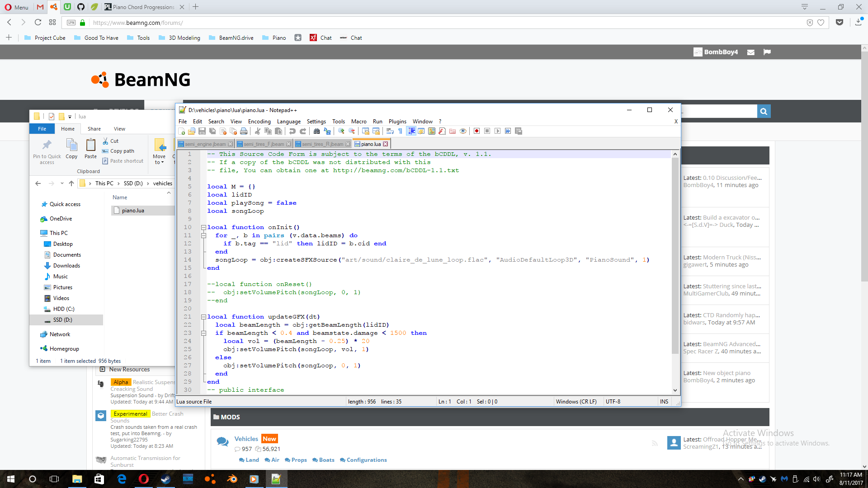The image size is (868, 488).
Task: Switch to the semi_tires_F.jbeam tab
Action: point(264,144)
